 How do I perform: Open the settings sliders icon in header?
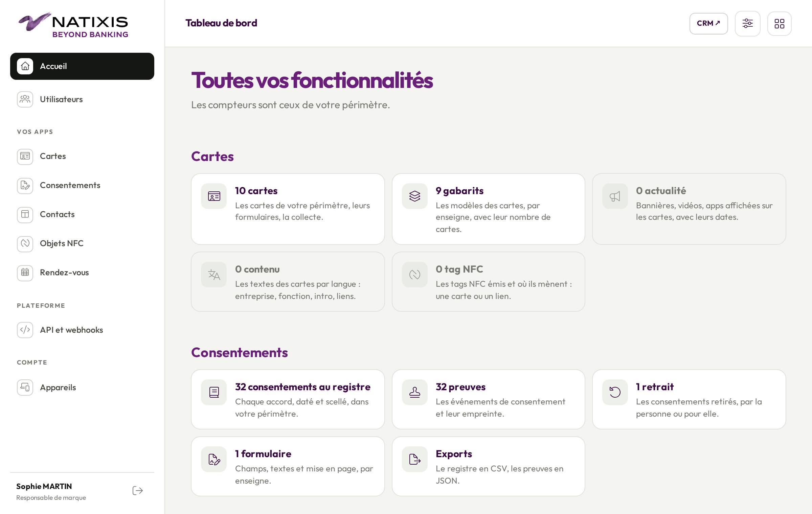pos(747,23)
